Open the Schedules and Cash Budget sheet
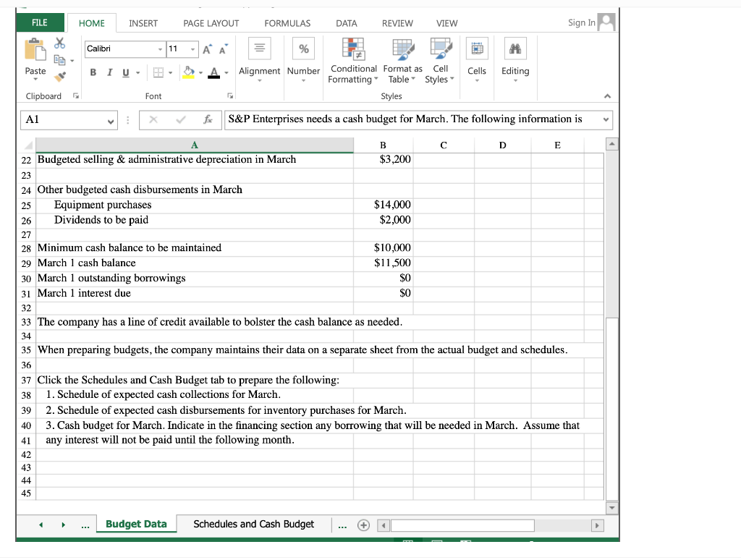This screenshot has width=741, height=560. click(253, 524)
